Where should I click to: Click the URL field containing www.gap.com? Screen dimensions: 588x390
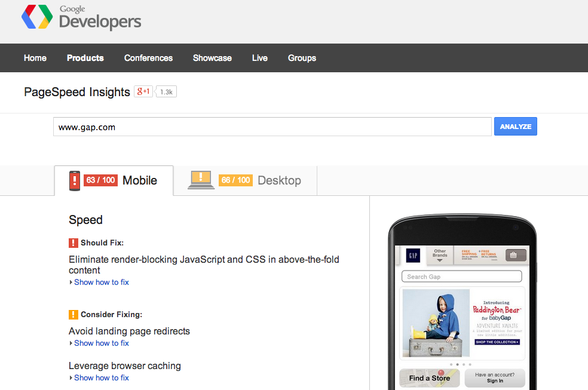click(272, 127)
